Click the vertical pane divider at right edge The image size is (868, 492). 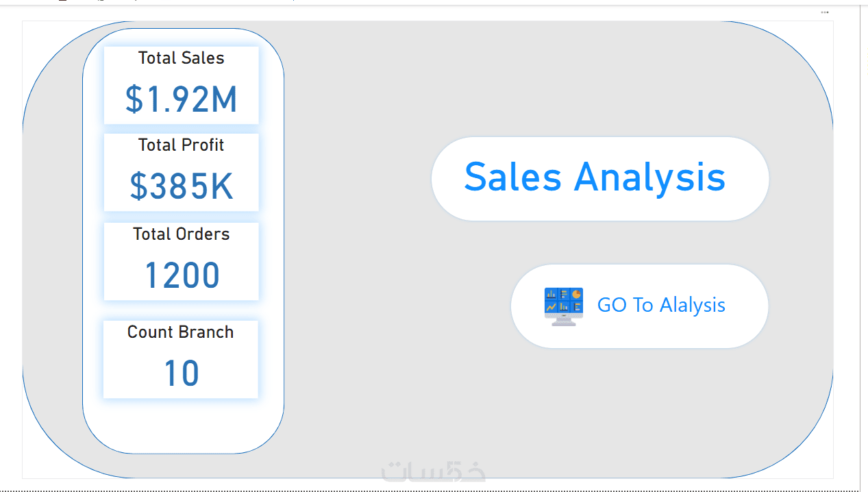point(860,247)
